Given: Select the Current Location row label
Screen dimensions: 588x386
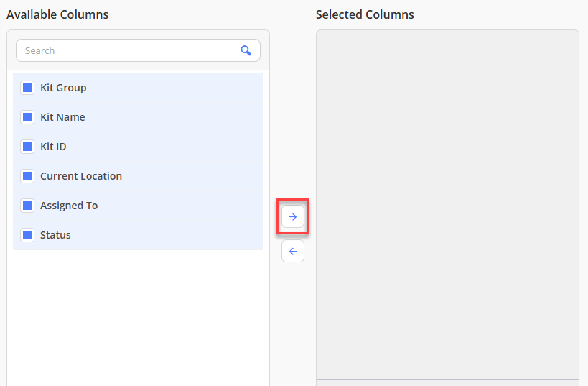Looking at the screenshot, I should pos(81,176).
